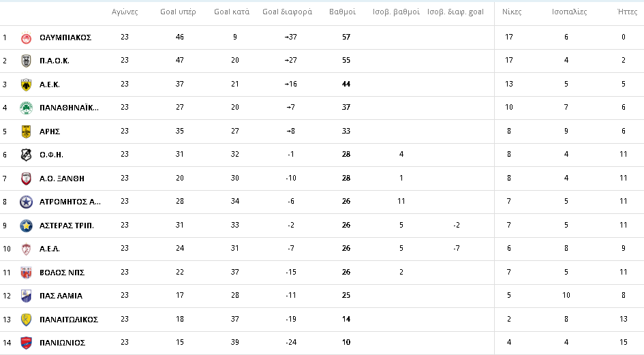Click the Asteras Tripolis star crest

(x=27, y=226)
